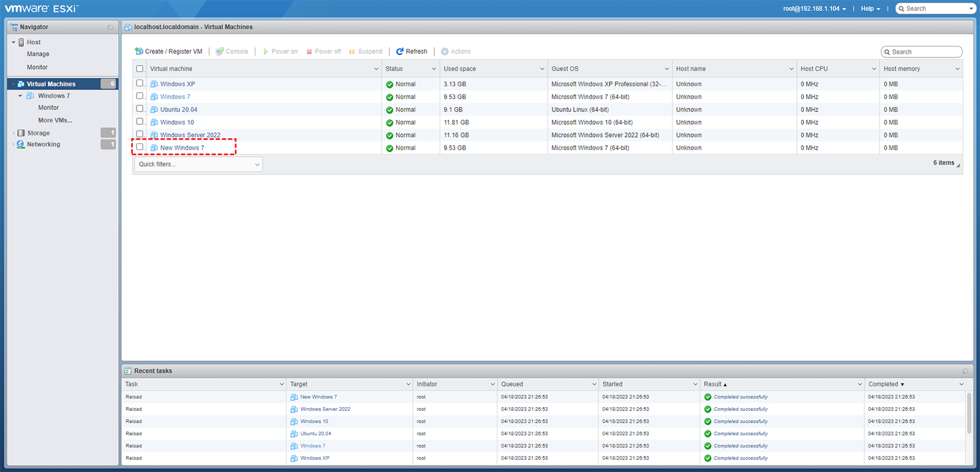Open the Help menu
This screenshot has width=980, height=472.
click(870, 9)
